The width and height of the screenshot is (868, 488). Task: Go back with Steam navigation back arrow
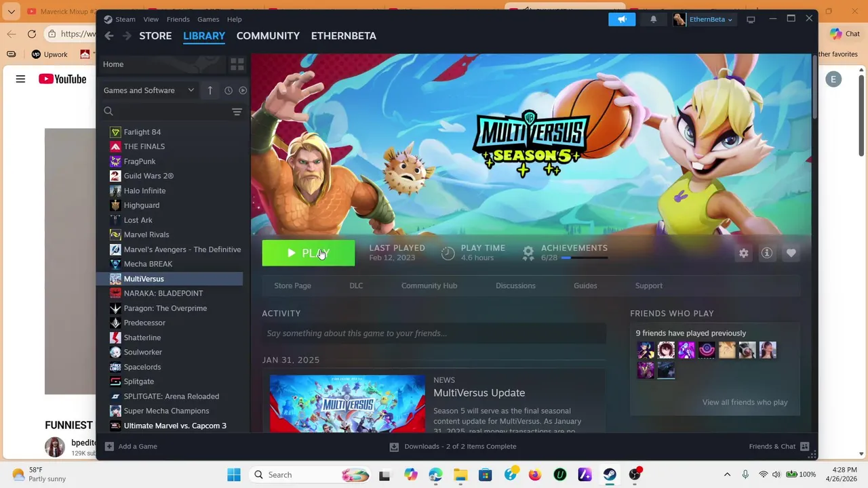(x=109, y=36)
